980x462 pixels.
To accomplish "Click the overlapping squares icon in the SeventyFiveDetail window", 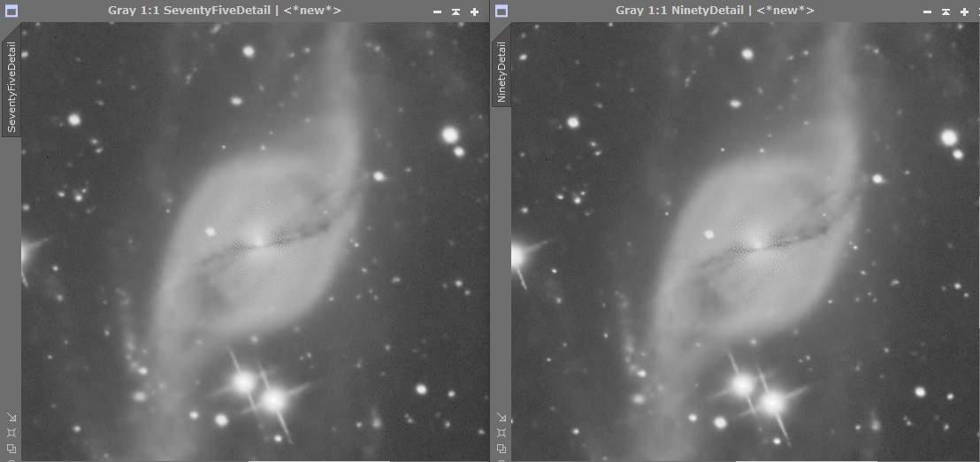I will [x=11, y=448].
